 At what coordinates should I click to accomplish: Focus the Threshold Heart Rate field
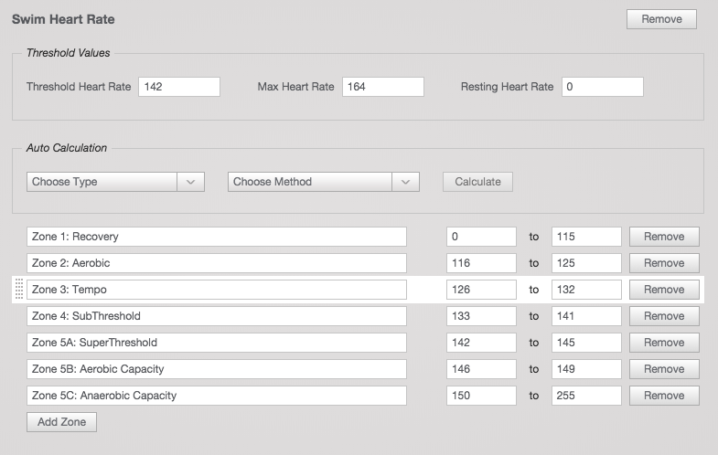pyautogui.click(x=179, y=87)
